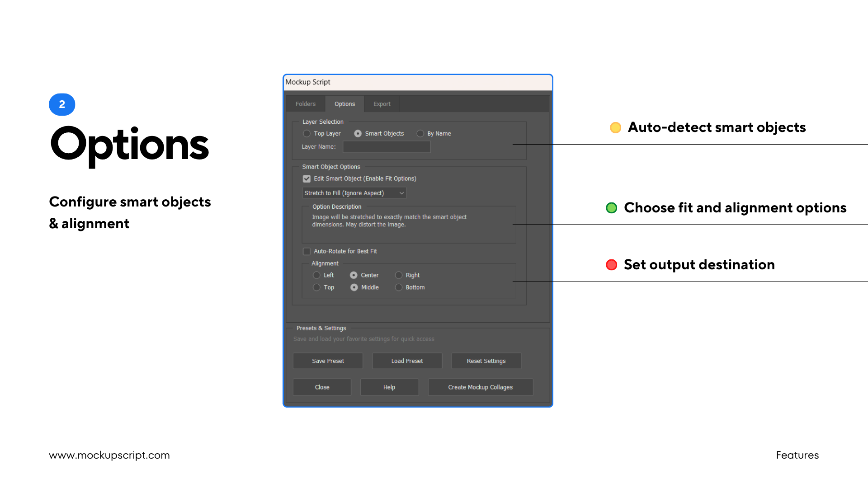Enable Auto-Rotate for Best Fit
Viewport: 868px width, 488px height.
307,251
